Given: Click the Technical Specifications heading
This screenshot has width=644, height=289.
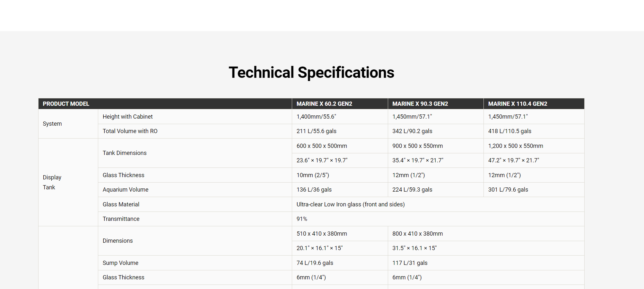Looking at the screenshot, I should (x=311, y=73).
